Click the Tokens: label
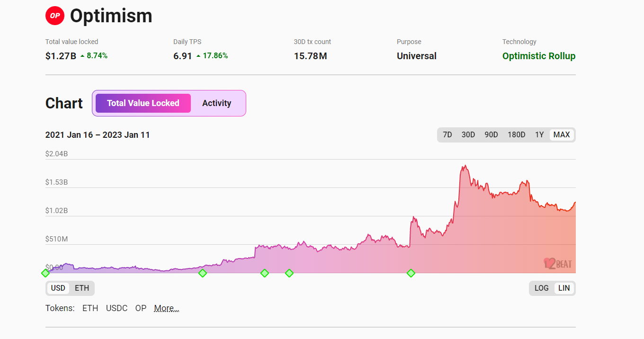 pos(60,308)
